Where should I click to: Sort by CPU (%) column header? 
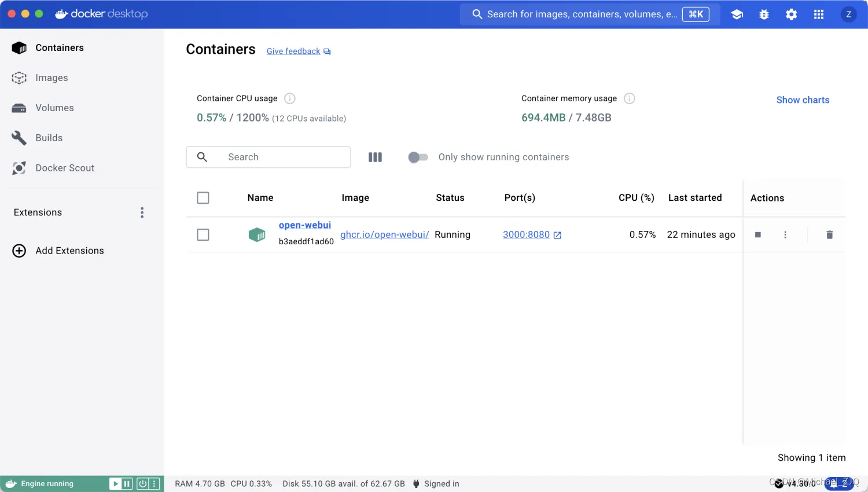(637, 198)
